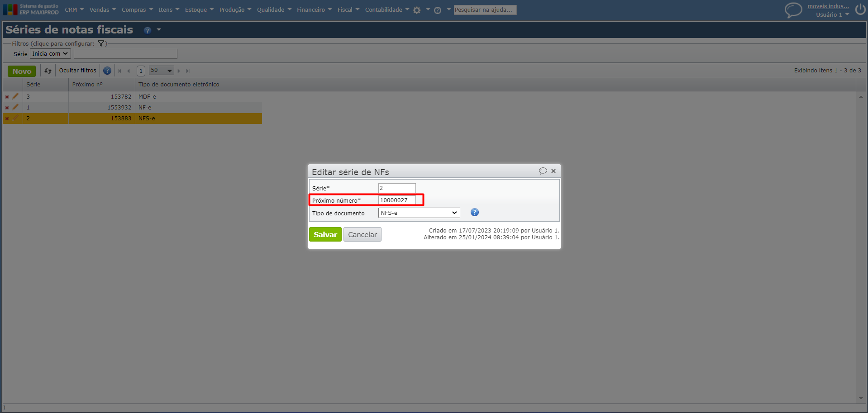Image resolution: width=868 pixels, height=413 pixels.
Task: Open the filter funnel configuration icon
Action: click(101, 43)
